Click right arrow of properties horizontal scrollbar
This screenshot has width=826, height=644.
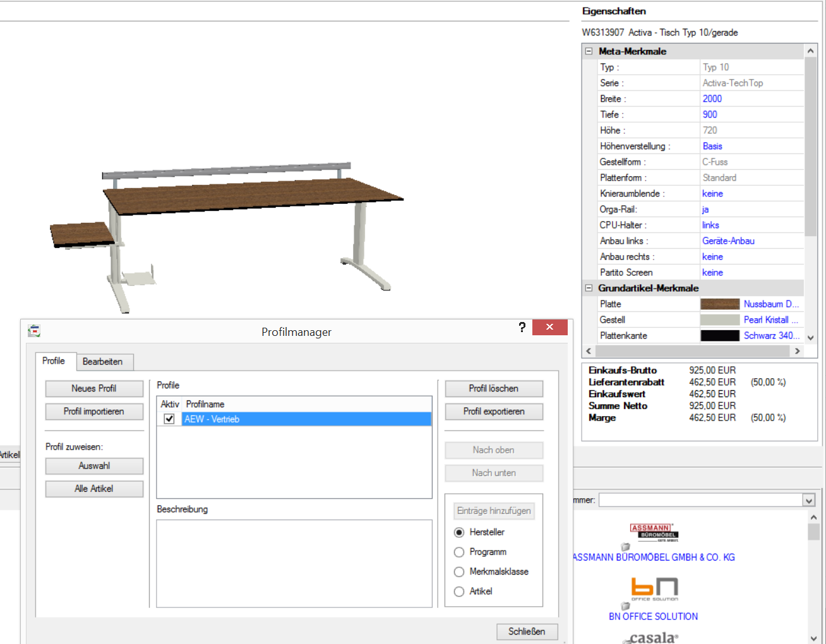pyautogui.click(x=797, y=351)
